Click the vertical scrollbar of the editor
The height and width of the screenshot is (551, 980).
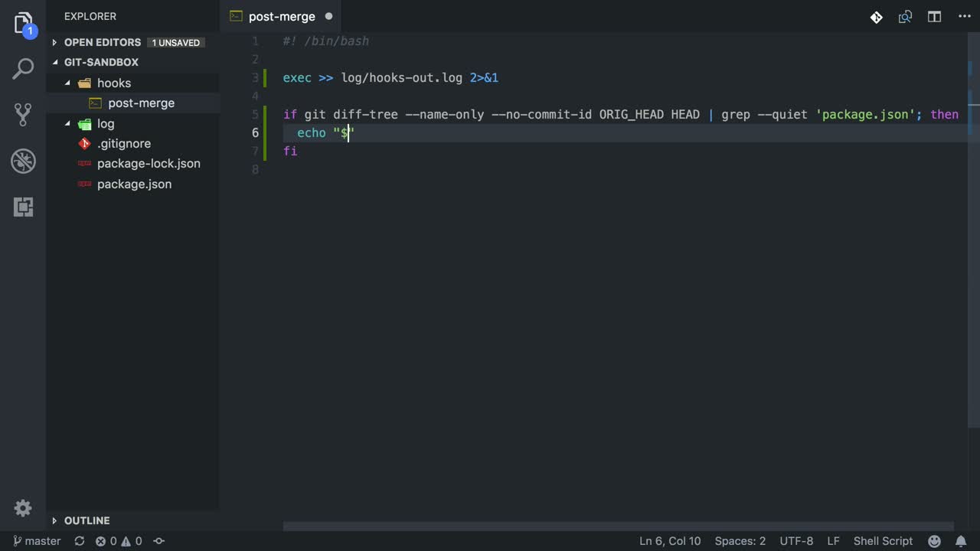974,230
